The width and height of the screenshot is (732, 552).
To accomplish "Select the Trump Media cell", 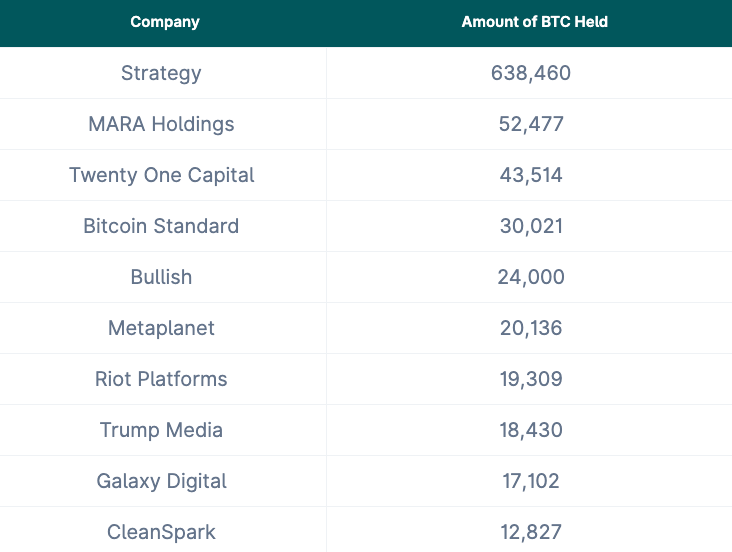I will coord(161,430).
